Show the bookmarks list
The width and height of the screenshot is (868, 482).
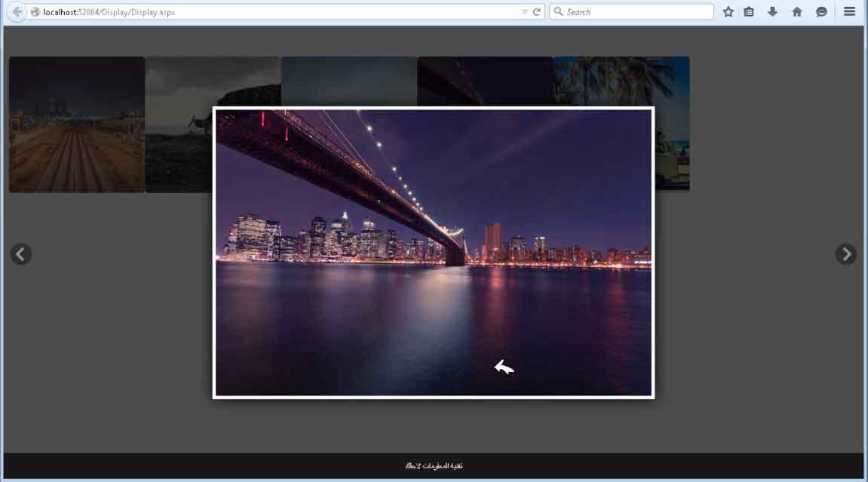tap(749, 12)
